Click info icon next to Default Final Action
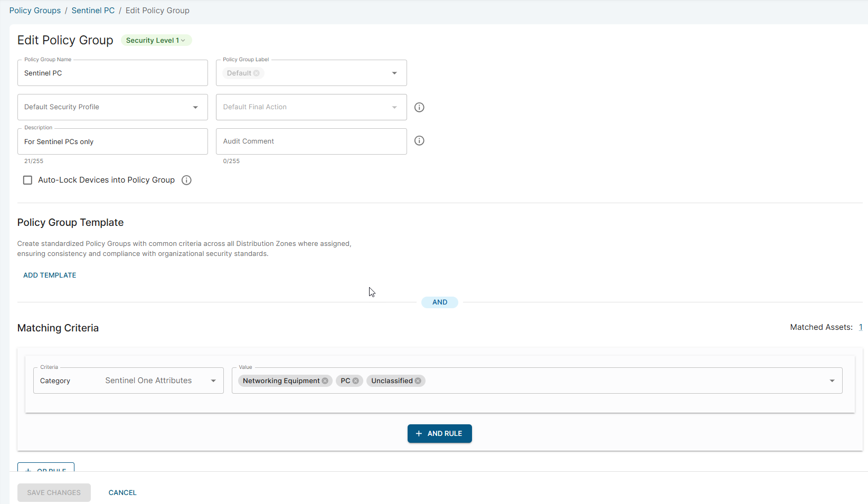This screenshot has width=868, height=504. (x=419, y=107)
